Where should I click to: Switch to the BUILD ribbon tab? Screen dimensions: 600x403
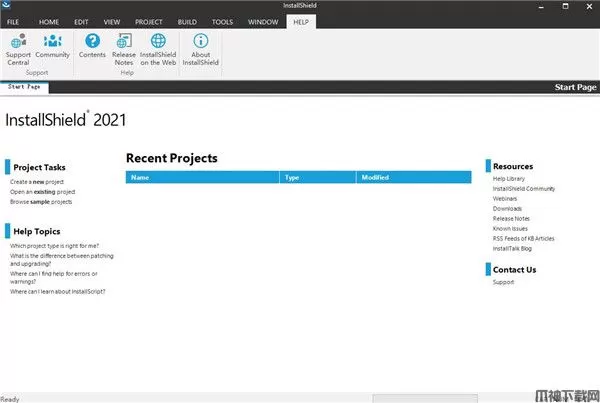187,22
